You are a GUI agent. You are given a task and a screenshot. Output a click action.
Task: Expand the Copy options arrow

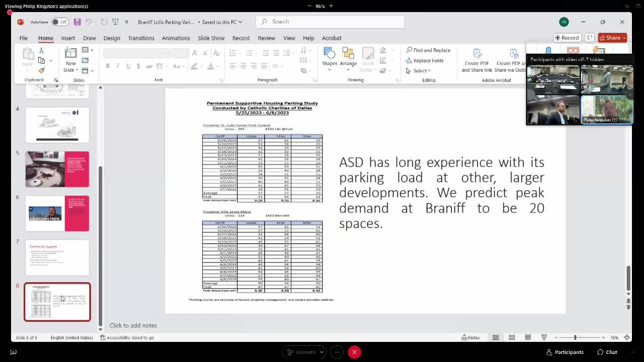point(51,60)
